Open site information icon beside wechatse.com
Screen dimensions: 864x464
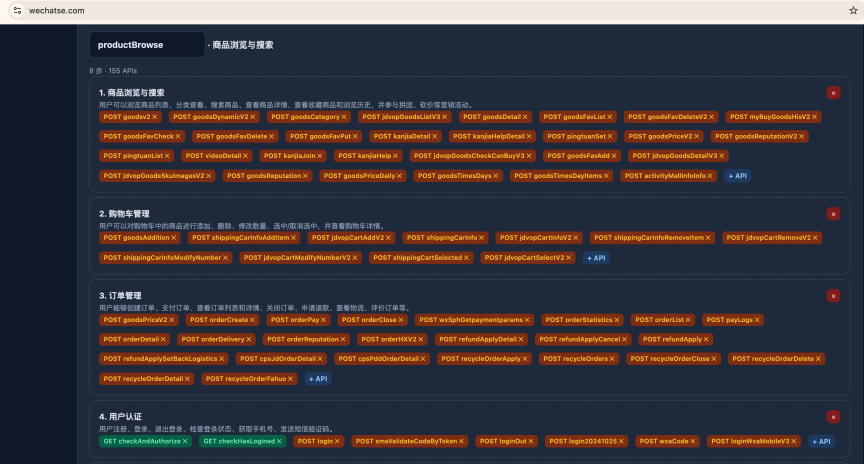(x=17, y=10)
